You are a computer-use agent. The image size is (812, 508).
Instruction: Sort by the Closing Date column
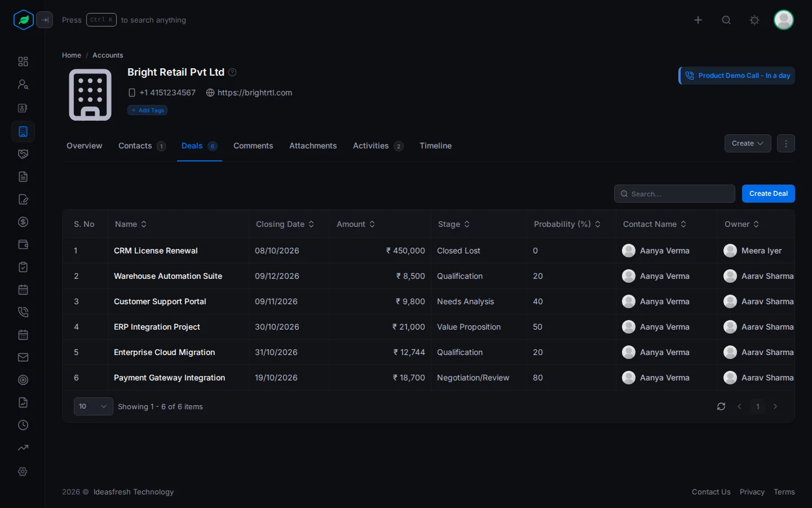click(x=285, y=224)
